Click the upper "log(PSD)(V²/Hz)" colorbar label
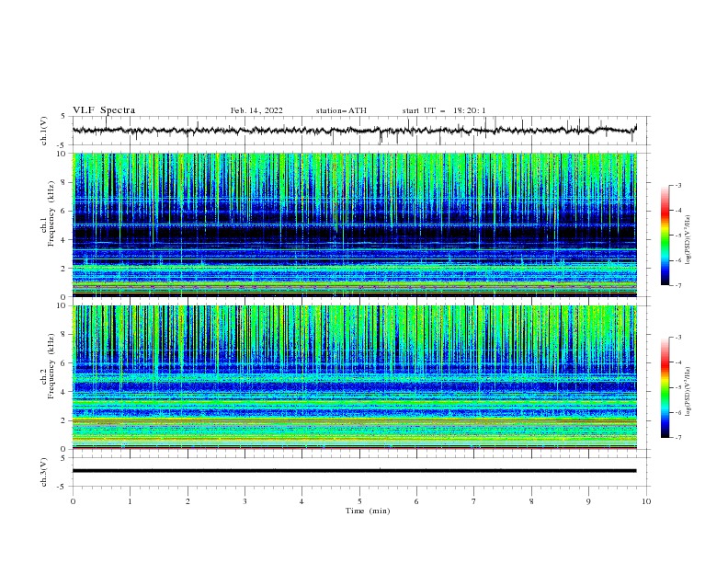728x563 pixels. [688, 240]
